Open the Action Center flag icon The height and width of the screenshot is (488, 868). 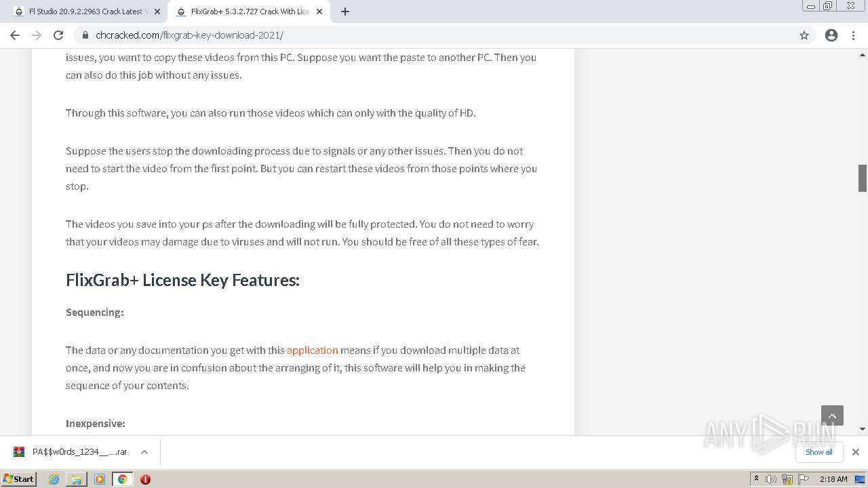(802, 479)
